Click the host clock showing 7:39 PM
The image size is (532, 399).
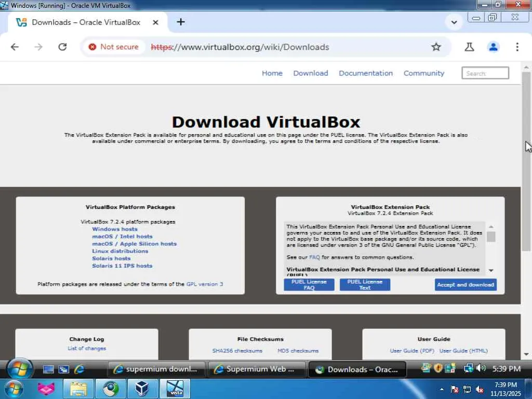506,389
